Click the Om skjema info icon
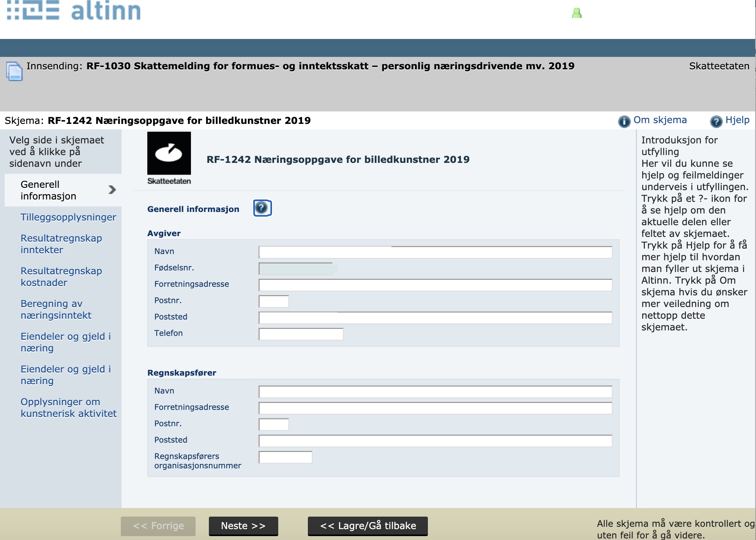The height and width of the screenshot is (540, 756). tap(624, 121)
